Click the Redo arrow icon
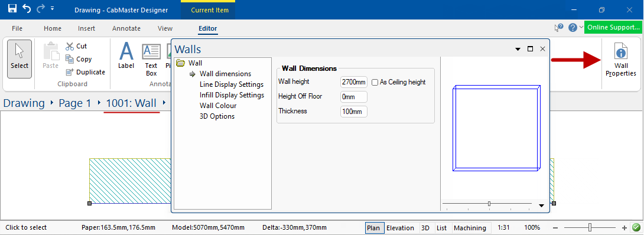644x235 pixels. click(x=40, y=9)
